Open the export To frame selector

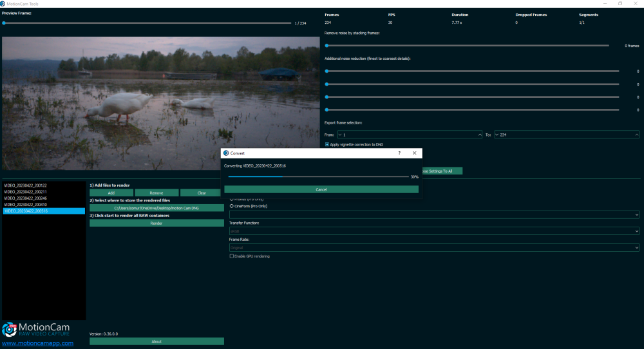(566, 135)
